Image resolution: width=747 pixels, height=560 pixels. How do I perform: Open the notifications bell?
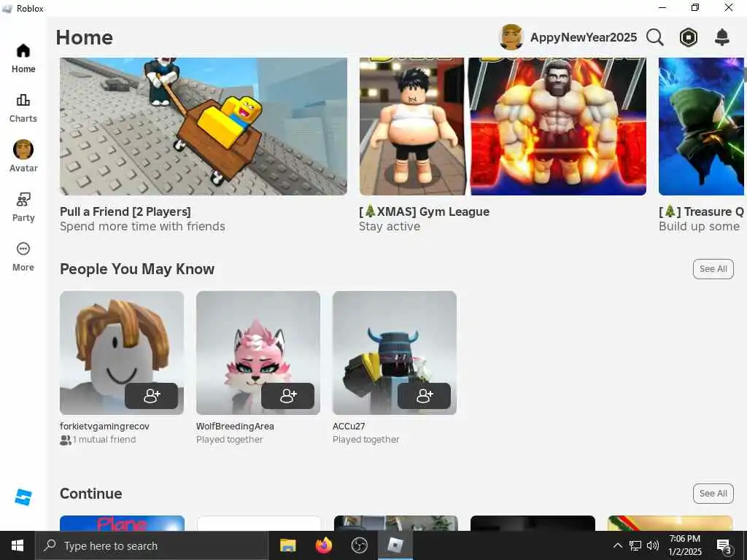(722, 37)
